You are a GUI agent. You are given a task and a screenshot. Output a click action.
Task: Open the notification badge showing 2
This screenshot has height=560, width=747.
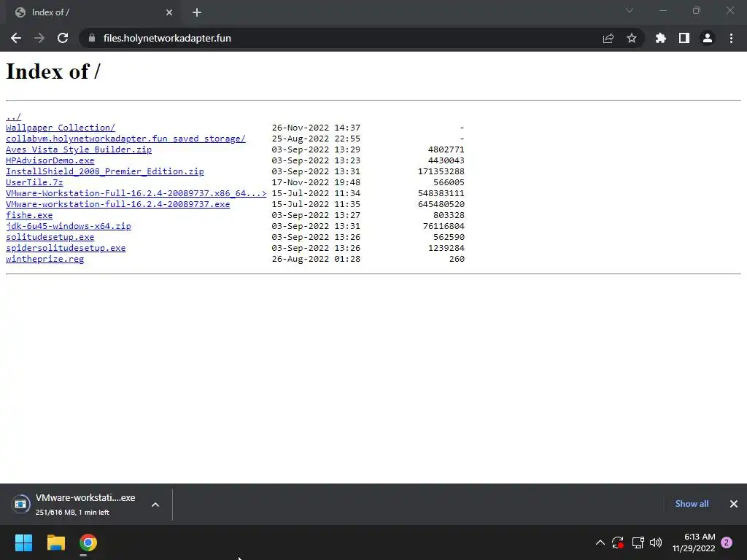tap(727, 542)
